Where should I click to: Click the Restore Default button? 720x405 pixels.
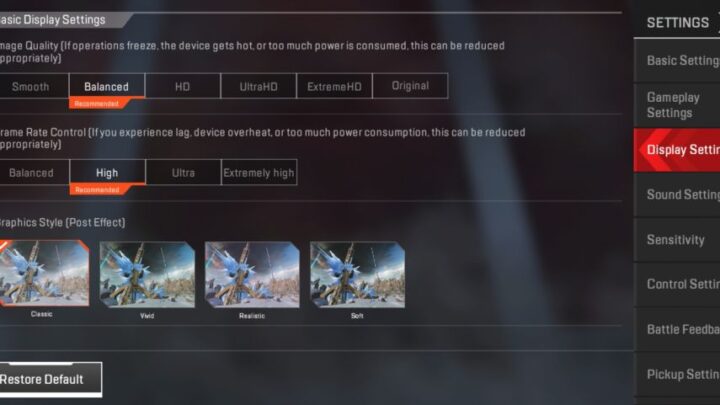51,379
